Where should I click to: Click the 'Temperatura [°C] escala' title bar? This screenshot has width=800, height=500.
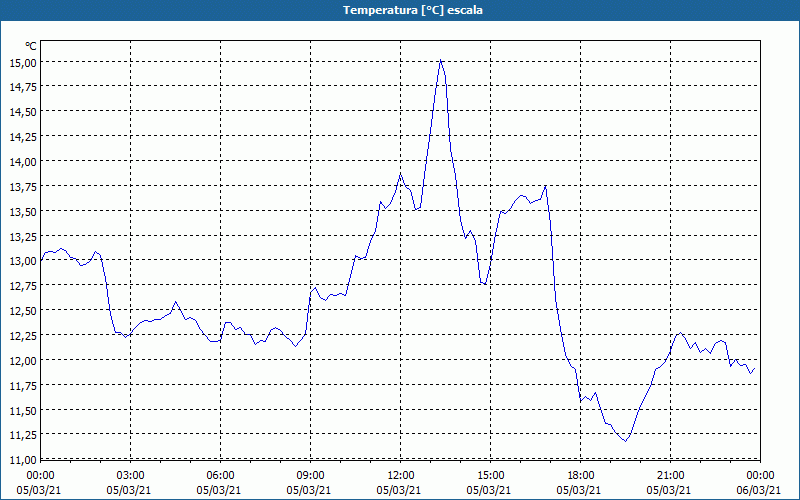(400, 10)
